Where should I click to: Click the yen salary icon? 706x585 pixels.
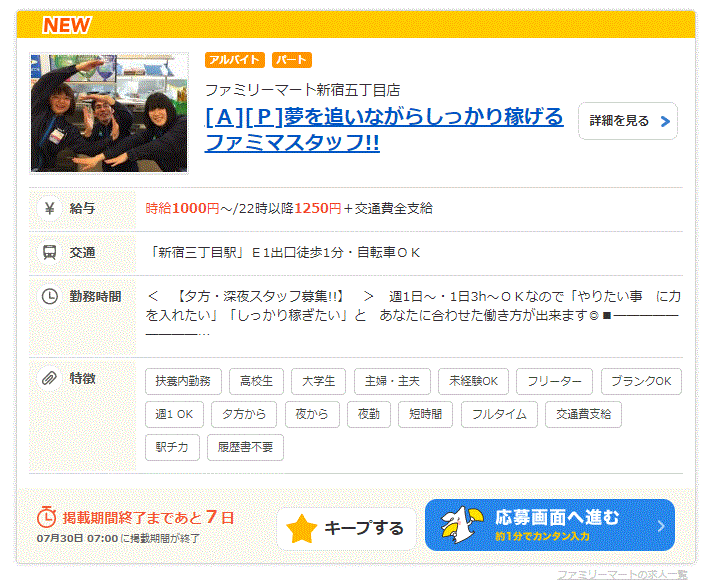pos(50,209)
